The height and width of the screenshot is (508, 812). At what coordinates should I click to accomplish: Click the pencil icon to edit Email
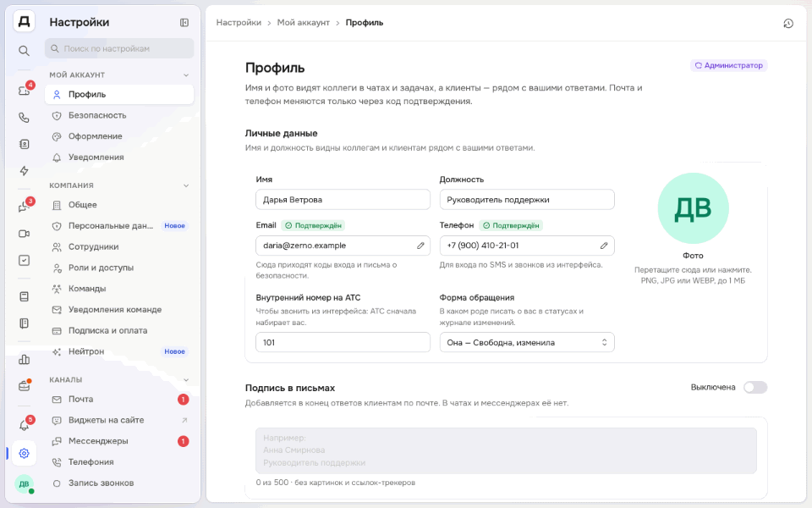tap(420, 246)
